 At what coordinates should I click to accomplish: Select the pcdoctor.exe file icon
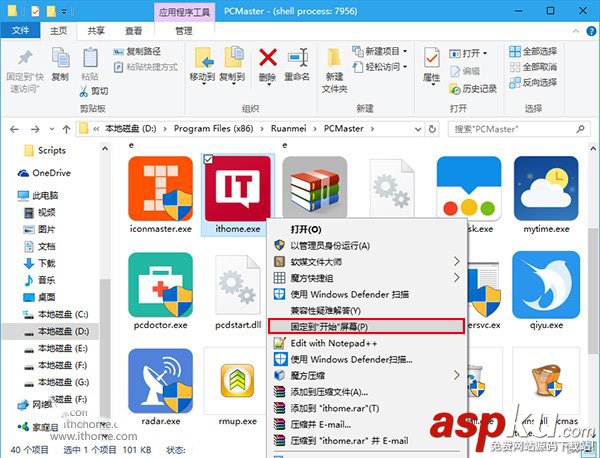click(x=161, y=285)
